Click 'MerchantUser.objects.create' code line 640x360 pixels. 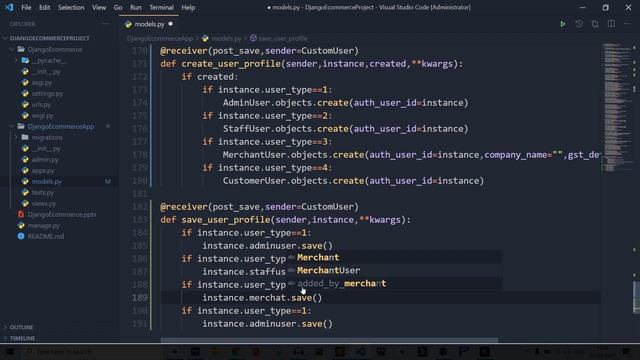coord(411,155)
